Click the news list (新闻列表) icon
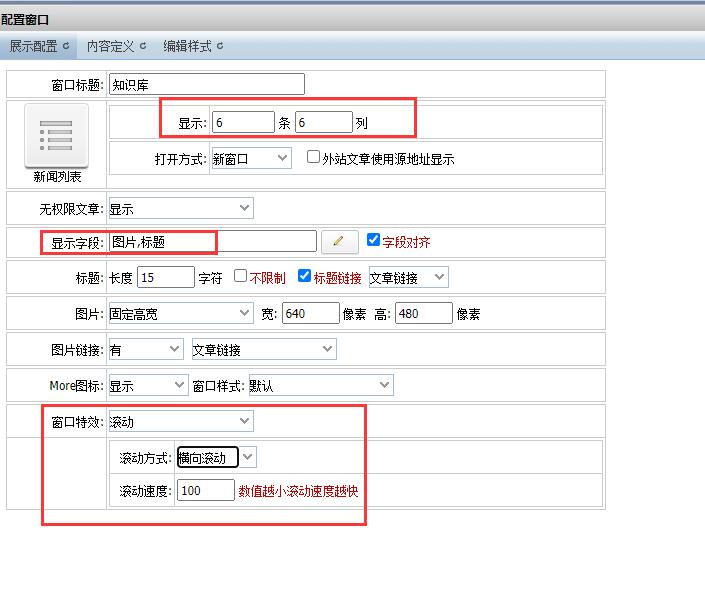This screenshot has width=705, height=596. pos(56,137)
